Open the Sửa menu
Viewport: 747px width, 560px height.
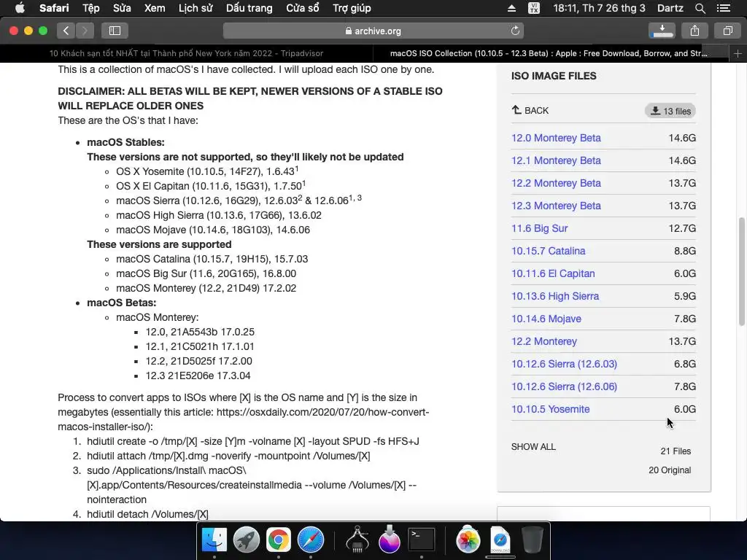tap(122, 8)
